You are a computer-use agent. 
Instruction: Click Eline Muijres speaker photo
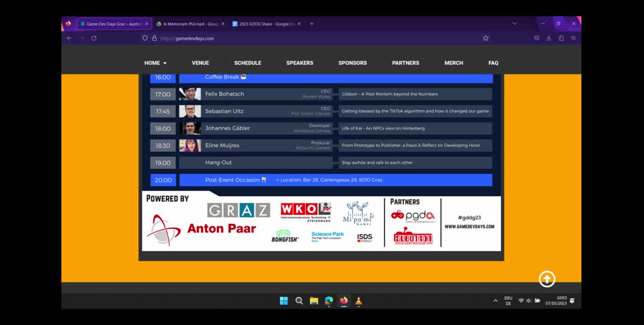click(190, 146)
